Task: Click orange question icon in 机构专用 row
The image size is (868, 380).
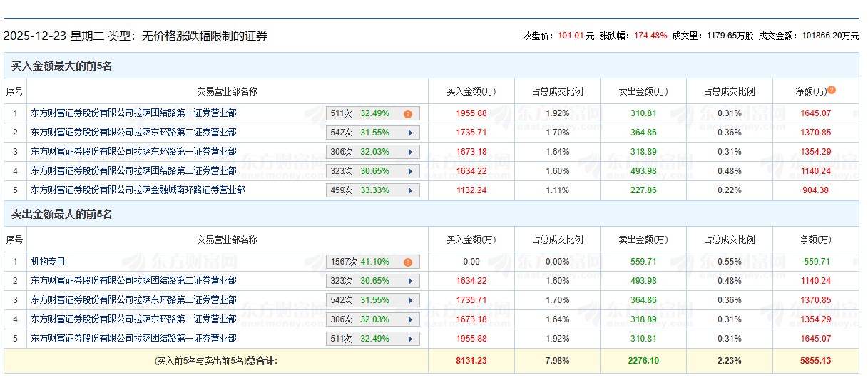Action: tap(408, 262)
